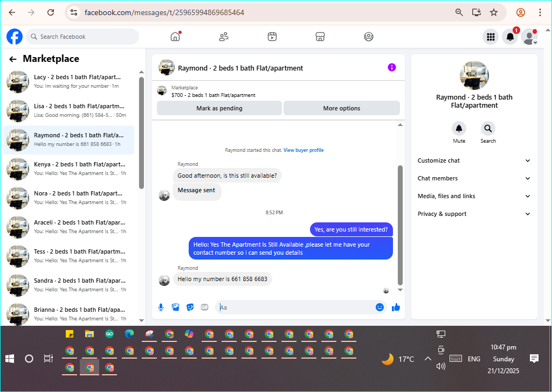Open the GIF picker icon
Image resolution: width=552 pixels, height=392 pixels.
(x=204, y=307)
